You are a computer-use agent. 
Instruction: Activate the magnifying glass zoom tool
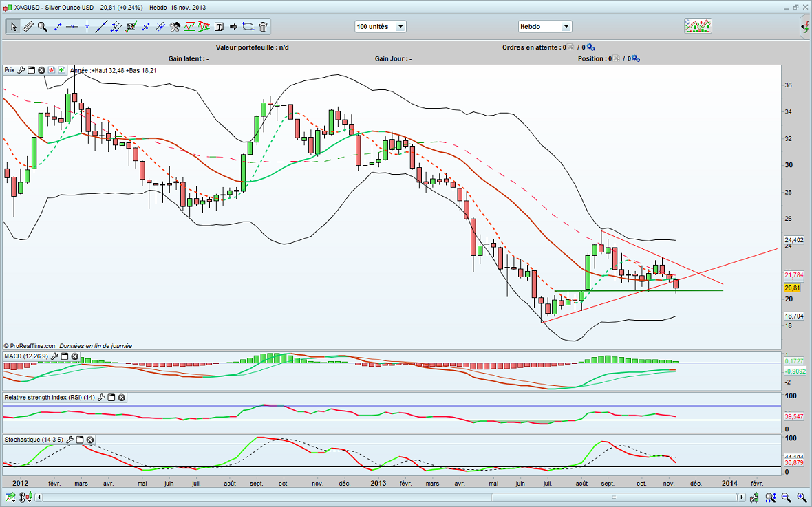(x=43, y=27)
